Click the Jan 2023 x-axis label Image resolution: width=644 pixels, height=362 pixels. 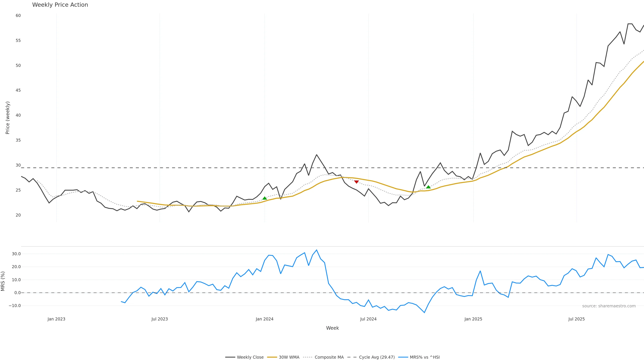pyautogui.click(x=56, y=319)
